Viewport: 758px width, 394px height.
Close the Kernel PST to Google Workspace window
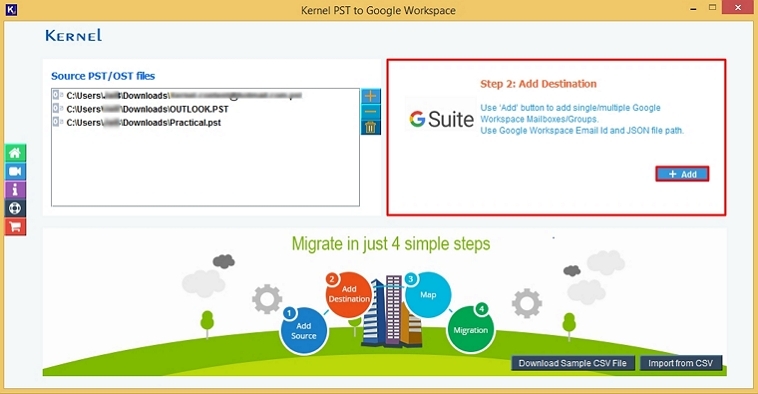[x=738, y=8]
